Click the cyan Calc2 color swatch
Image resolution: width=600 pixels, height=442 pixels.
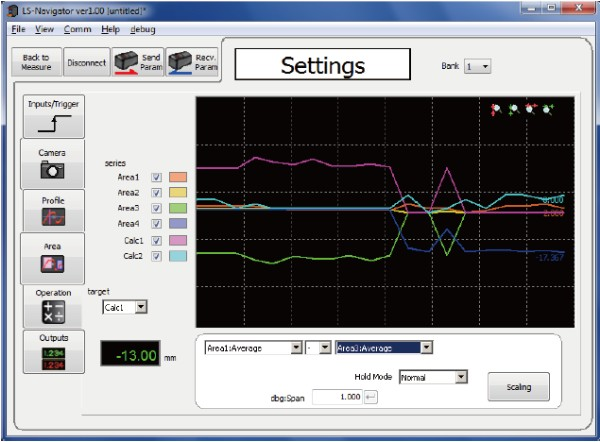[178, 256]
